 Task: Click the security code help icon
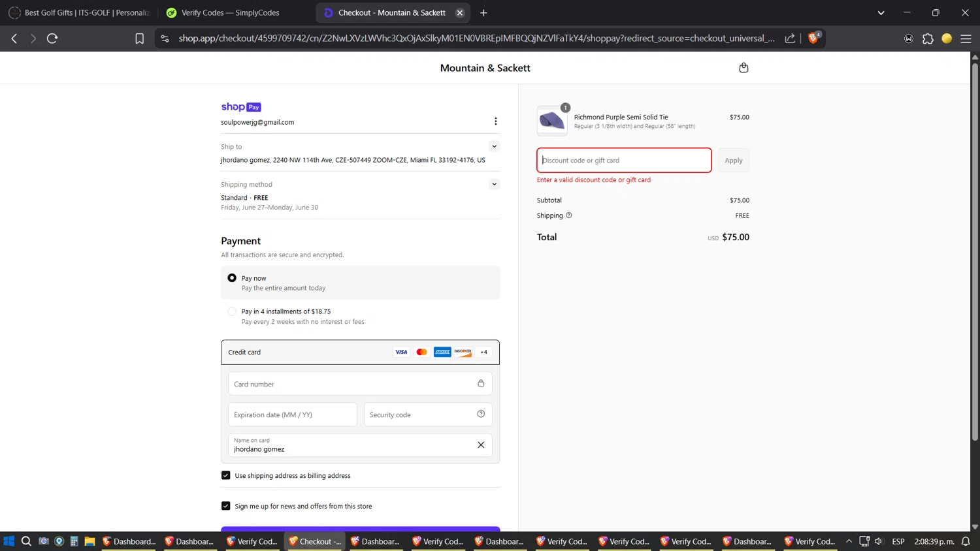click(x=481, y=414)
